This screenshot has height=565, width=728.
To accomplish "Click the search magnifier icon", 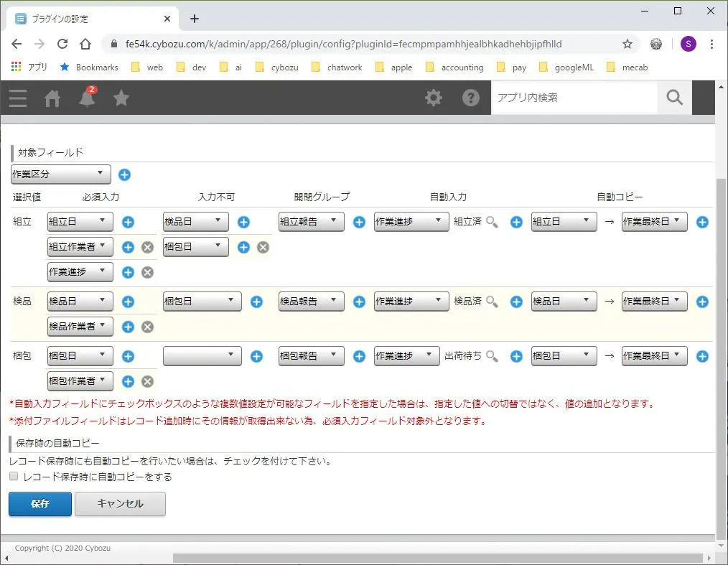I will [673, 97].
